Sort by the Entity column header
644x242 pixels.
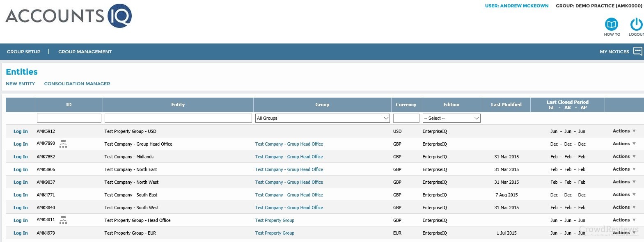[x=178, y=105]
